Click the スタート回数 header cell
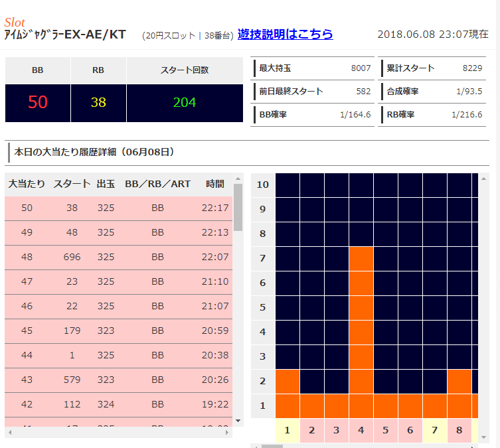This screenshot has height=448, width=500. 185,70
